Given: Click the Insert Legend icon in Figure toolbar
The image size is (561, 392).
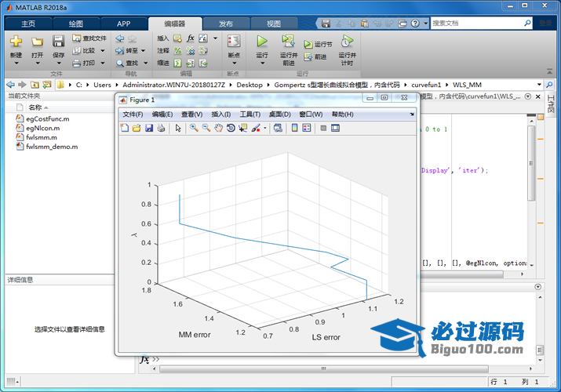Looking at the screenshot, I should tap(307, 128).
